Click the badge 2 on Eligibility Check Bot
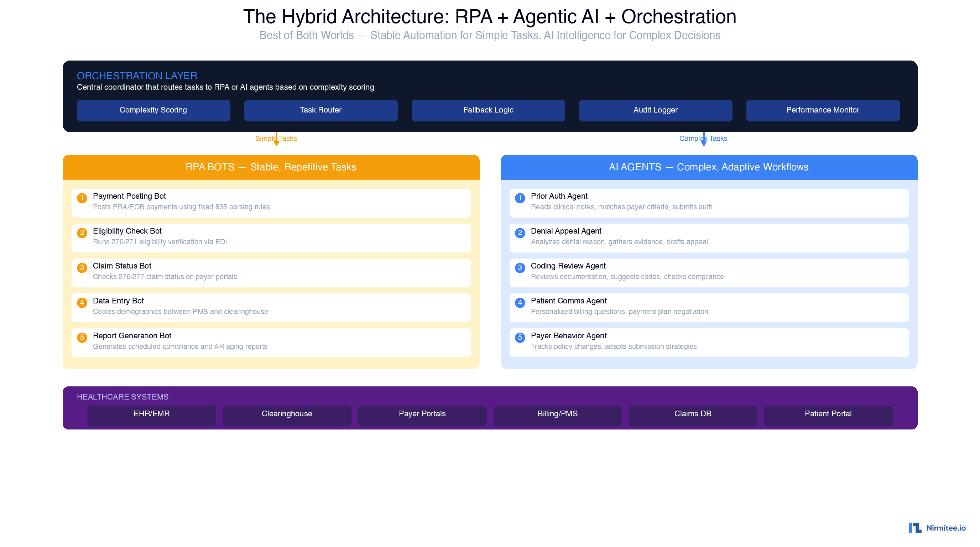The width and height of the screenshot is (980, 547). coord(82,233)
